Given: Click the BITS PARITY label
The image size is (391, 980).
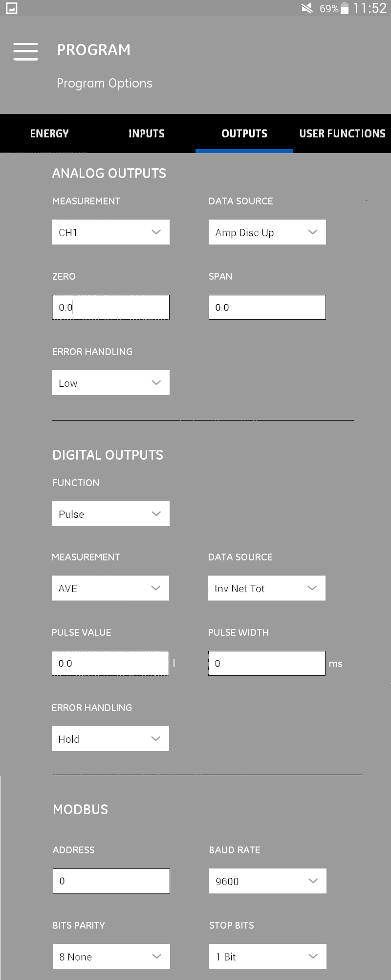Looking at the screenshot, I should (x=79, y=925).
